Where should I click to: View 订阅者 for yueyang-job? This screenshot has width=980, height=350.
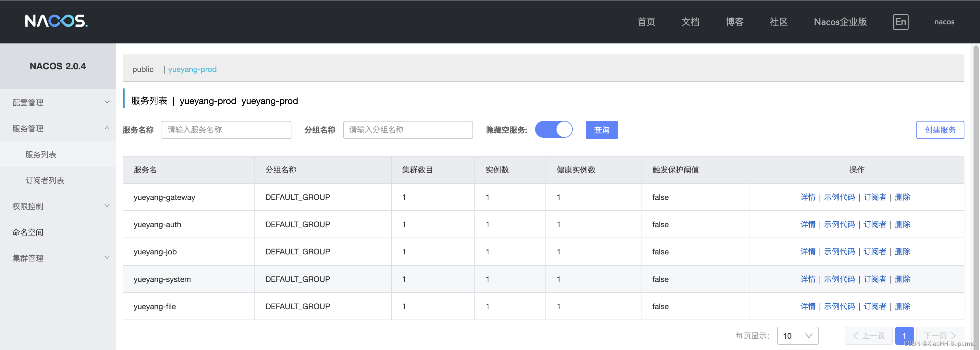(874, 251)
